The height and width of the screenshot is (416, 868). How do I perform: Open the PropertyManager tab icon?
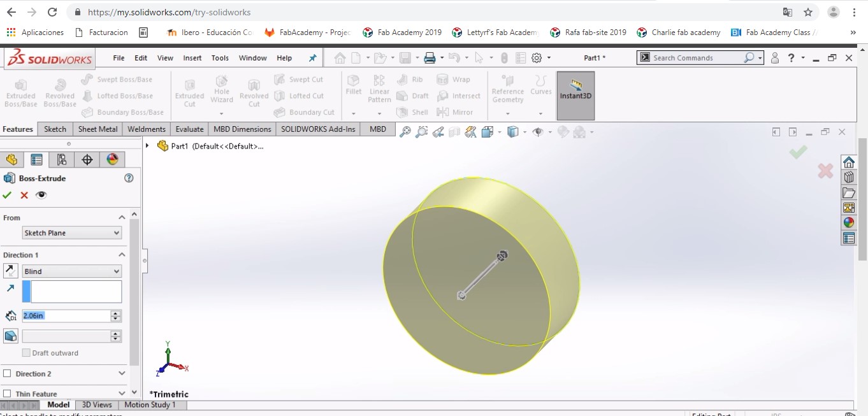pyautogui.click(x=37, y=159)
